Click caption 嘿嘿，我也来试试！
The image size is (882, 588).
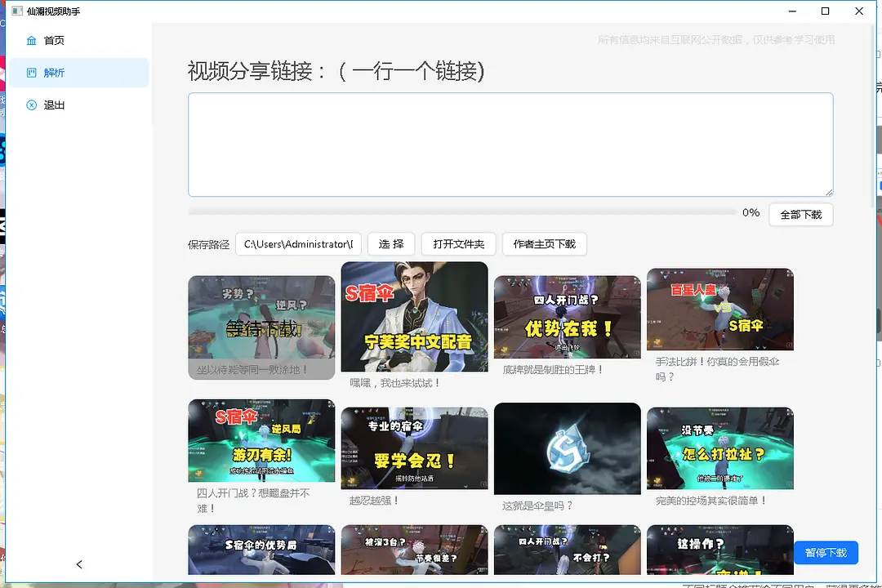pyautogui.click(x=395, y=383)
